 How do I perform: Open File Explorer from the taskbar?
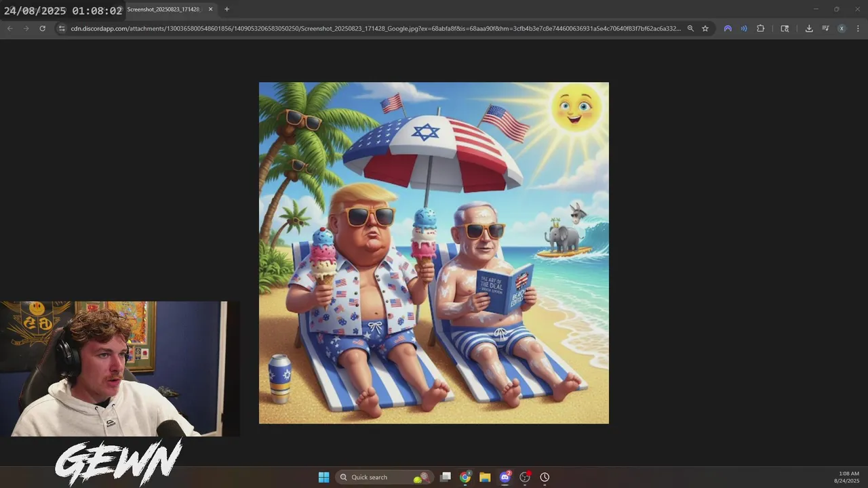click(x=485, y=477)
